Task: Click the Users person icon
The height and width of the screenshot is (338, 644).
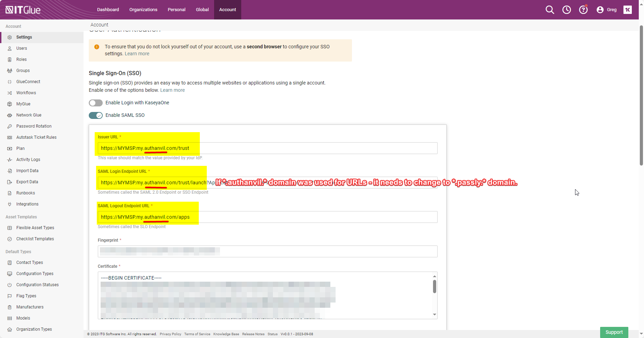Action: click(10, 48)
